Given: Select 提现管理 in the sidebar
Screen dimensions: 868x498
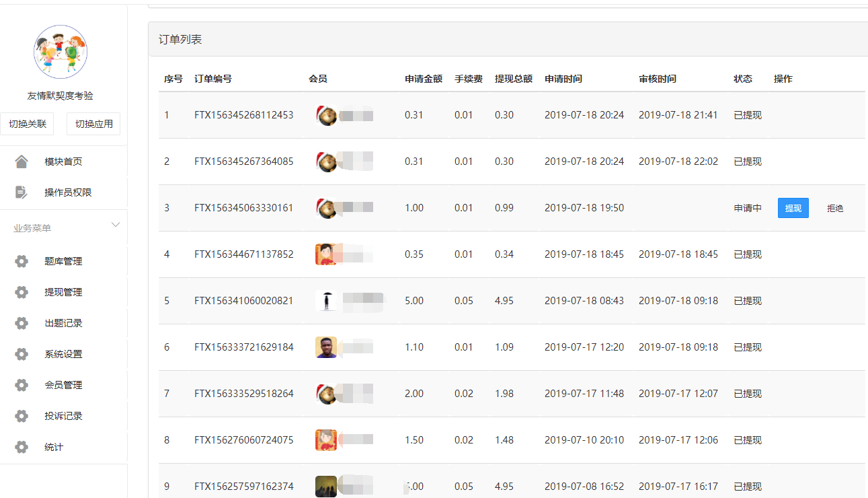Looking at the screenshot, I should 64,292.
